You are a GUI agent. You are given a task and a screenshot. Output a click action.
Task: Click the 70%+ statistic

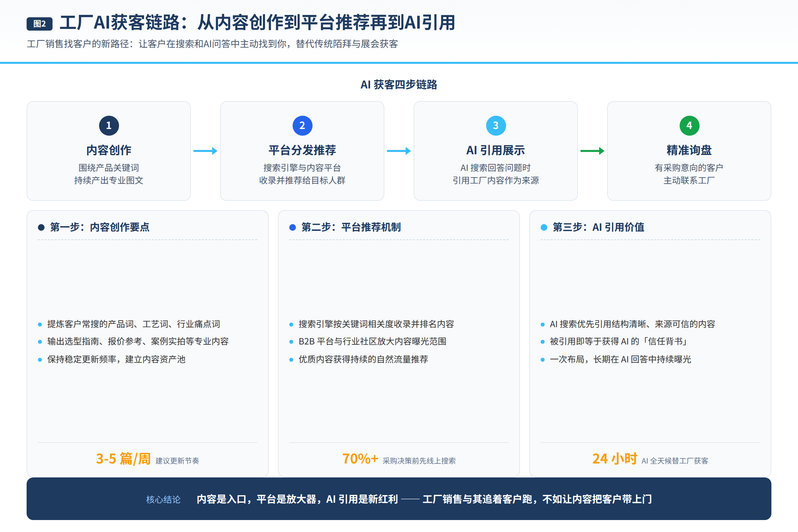360,459
